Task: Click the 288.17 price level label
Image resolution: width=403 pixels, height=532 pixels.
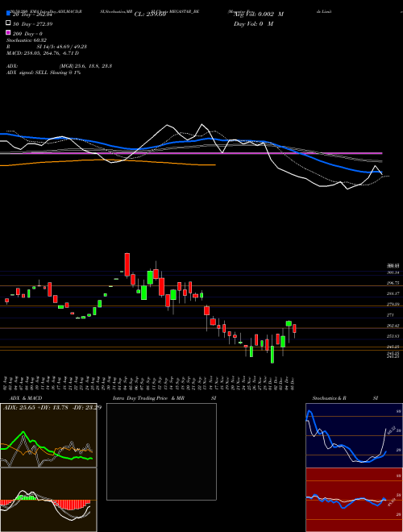Action: click(x=392, y=293)
